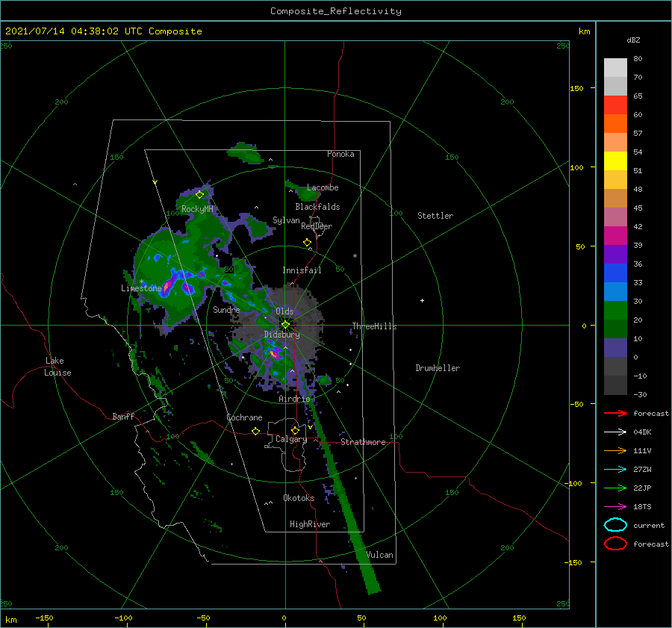Viewport: 672px width, 628px height.
Task: Select the yellow radar-site diamond at the map center
Action: [285, 325]
